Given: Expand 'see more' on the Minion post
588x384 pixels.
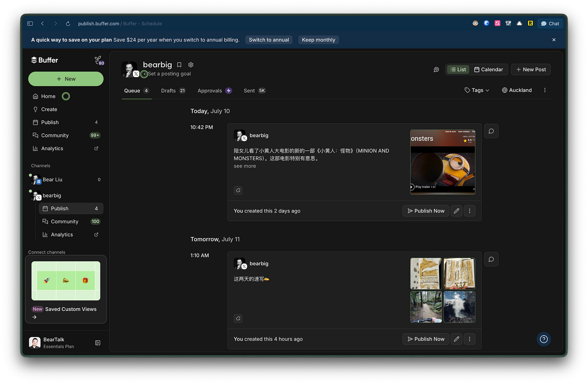Looking at the screenshot, I should pos(245,166).
